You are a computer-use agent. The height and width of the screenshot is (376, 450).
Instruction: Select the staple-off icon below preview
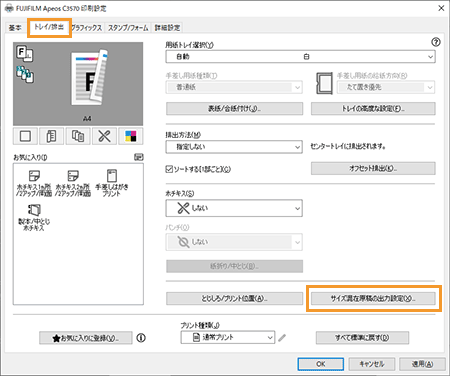104,136
